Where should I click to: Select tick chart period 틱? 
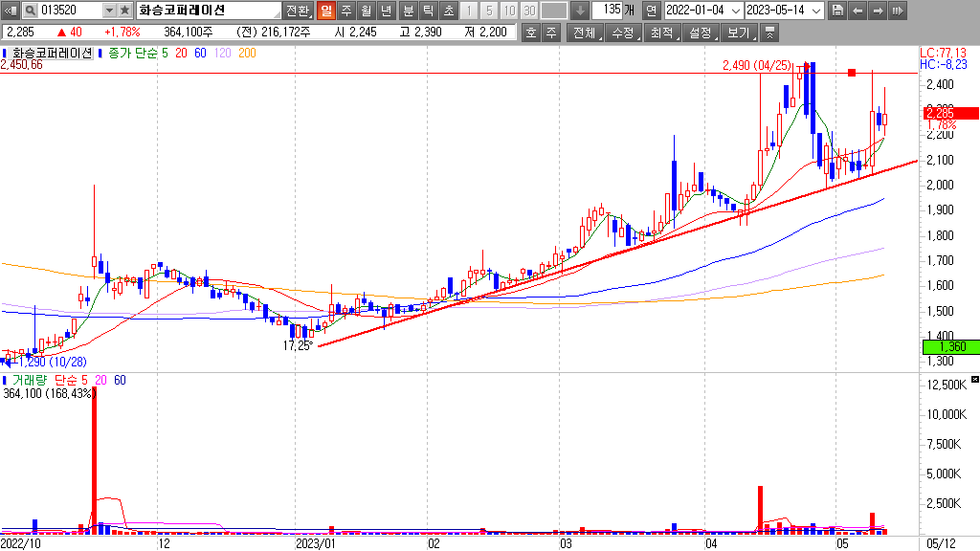[428, 11]
